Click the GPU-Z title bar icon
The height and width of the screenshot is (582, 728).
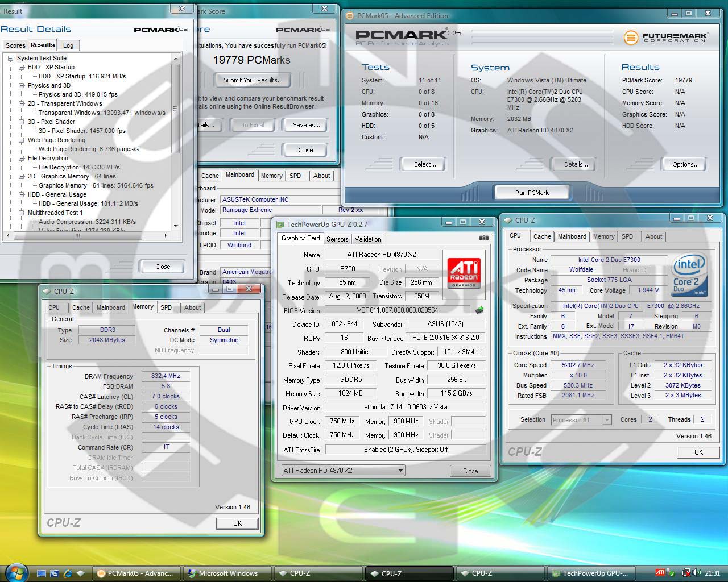point(280,224)
